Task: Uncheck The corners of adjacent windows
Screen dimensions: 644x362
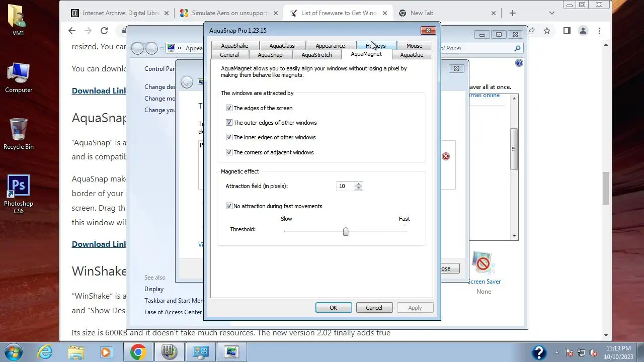Action: click(229, 152)
